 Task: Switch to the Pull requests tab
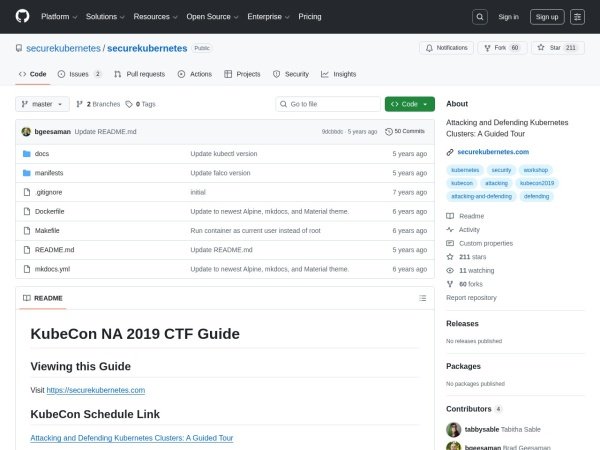click(x=140, y=74)
